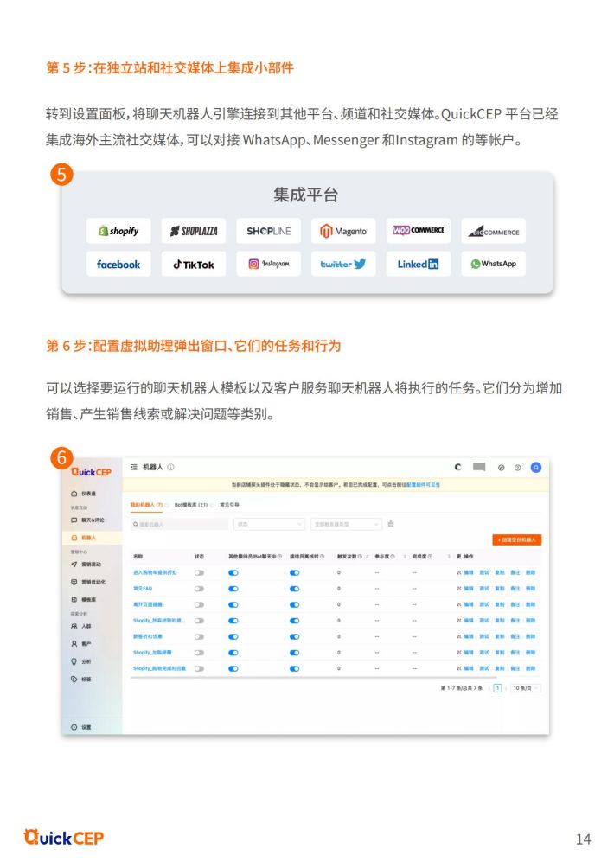The image size is (614, 868).
Task: Enable 状态 toggle for 新客折扣优惠
Action: click(199, 637)
